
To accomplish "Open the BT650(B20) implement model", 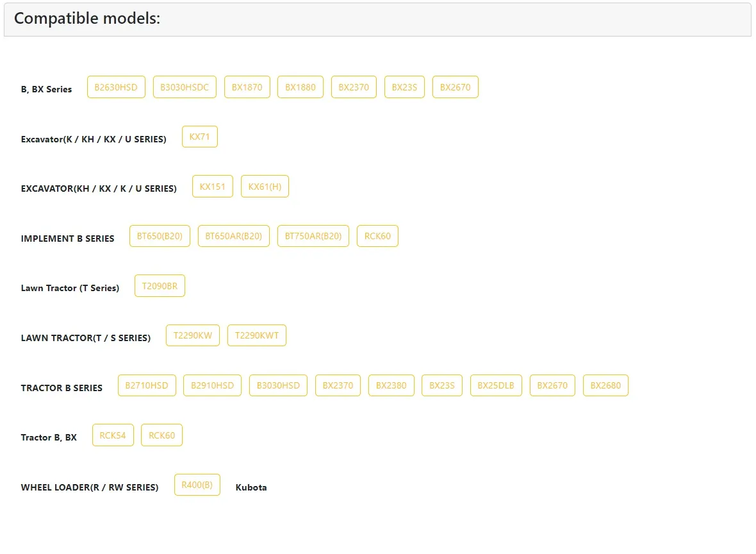I will pos(160,236).
